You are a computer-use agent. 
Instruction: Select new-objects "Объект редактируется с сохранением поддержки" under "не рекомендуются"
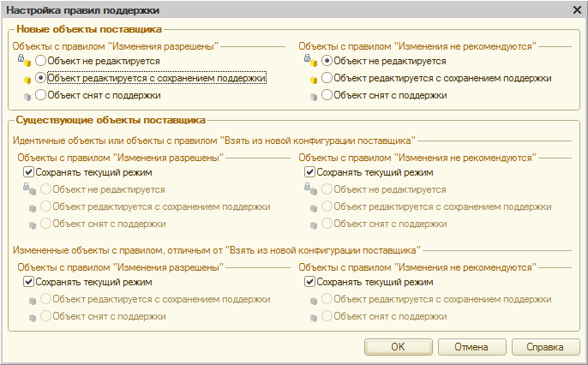point(327,78)
